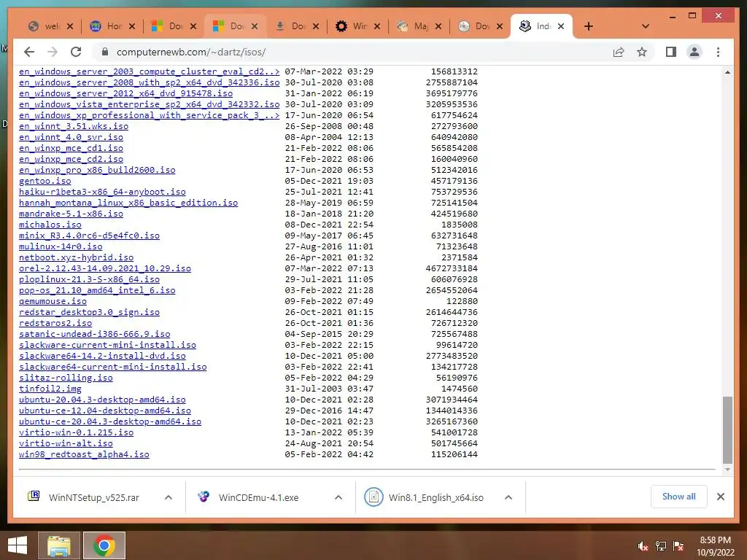Download satanic-undead-i386-666.9.iso
Screen dimensions: 747x560
pyautogui.click(x=94, y=334)
